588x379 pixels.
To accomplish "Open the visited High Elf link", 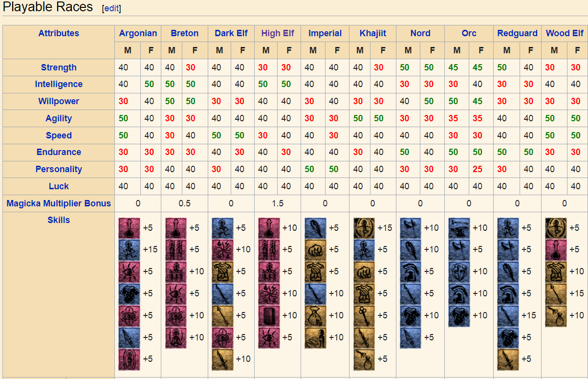I will (x=278, y=33).
